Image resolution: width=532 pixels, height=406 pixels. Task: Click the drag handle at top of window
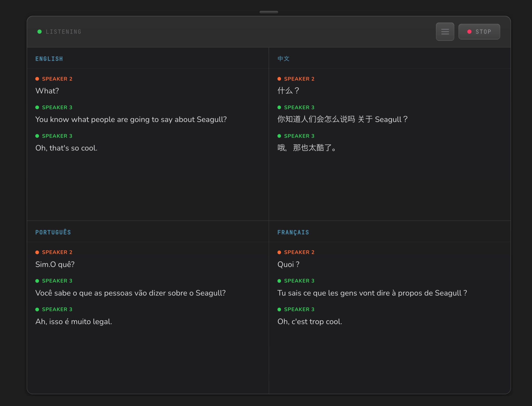click(x=269, y=12)
